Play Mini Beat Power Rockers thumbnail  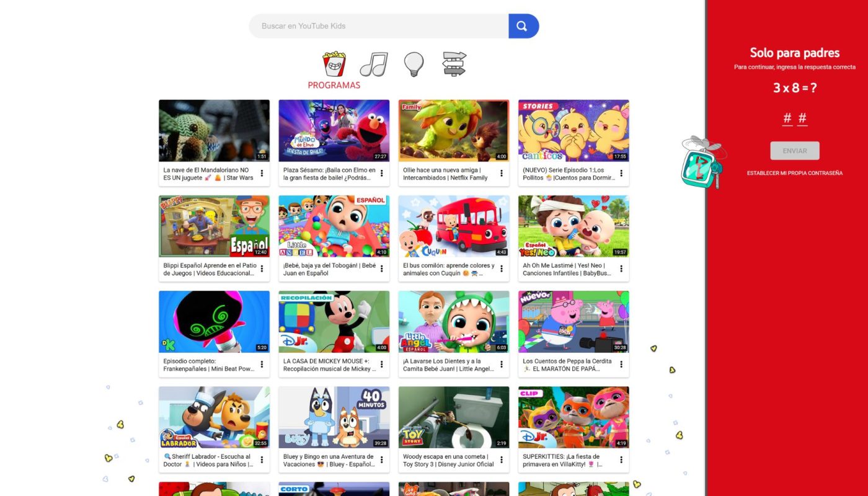click(x=214, y=322)
